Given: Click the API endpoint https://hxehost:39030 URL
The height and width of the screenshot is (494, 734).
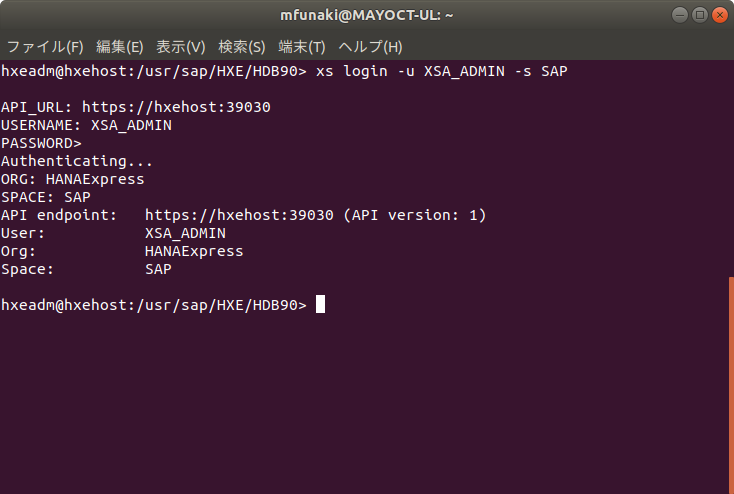Looking at the screenshot, I should [243, 215].
